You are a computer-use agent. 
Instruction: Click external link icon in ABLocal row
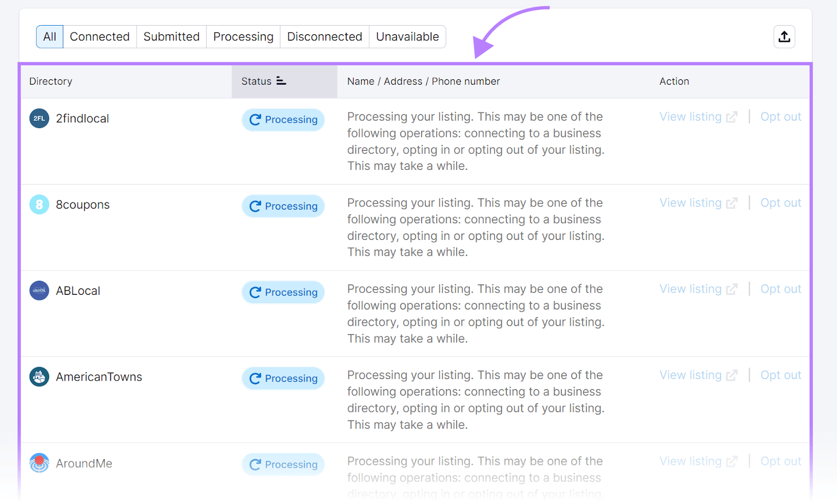coord(732,289)
